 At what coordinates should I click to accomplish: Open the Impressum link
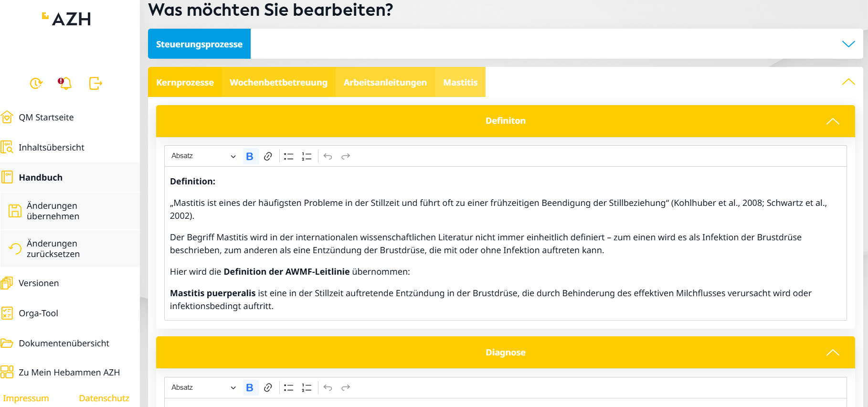coord(26,398)
